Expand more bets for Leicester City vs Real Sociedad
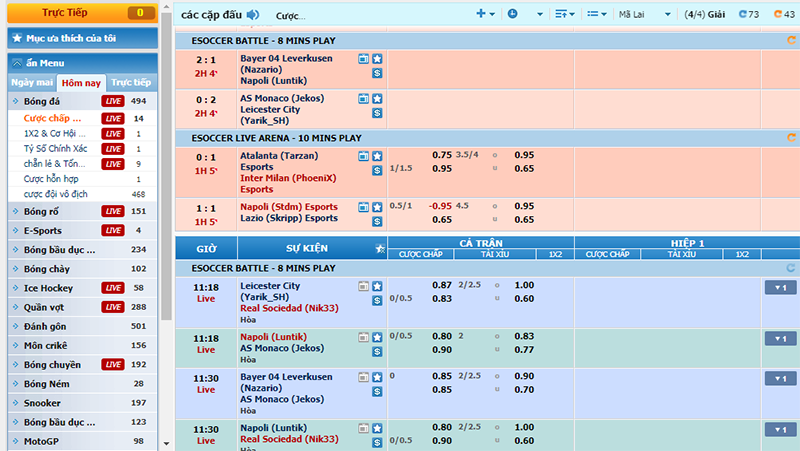The width and height of the screenshot is (800, 451). pos(780,288)
